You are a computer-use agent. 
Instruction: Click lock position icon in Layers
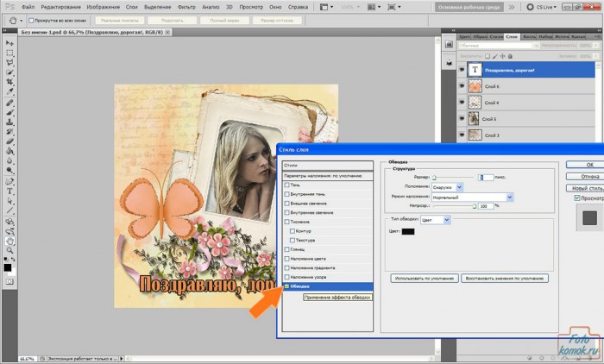point(502,56)
